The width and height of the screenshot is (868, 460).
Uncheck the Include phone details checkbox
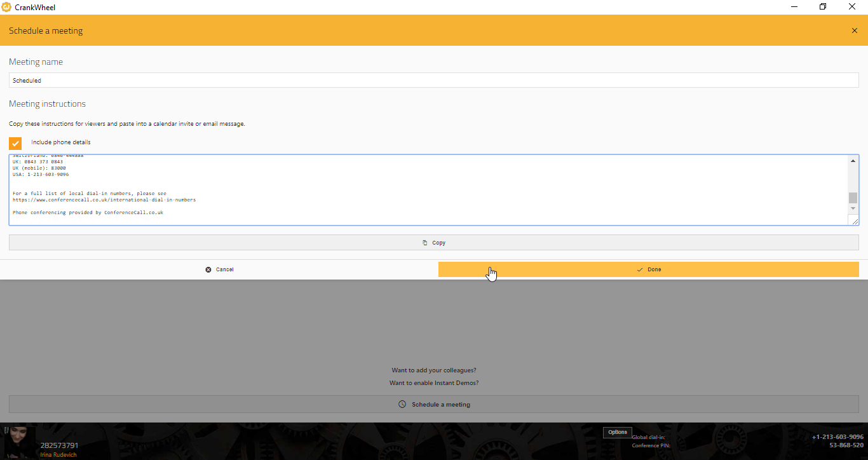[15, 143]
